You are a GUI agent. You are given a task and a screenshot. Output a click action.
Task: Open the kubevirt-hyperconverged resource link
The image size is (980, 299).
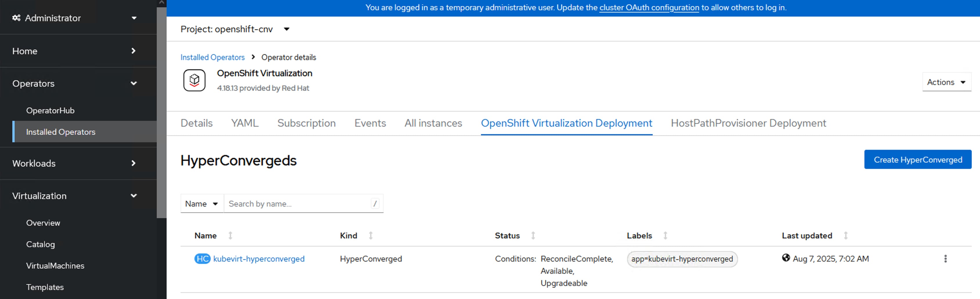click(x=259, y=259)
